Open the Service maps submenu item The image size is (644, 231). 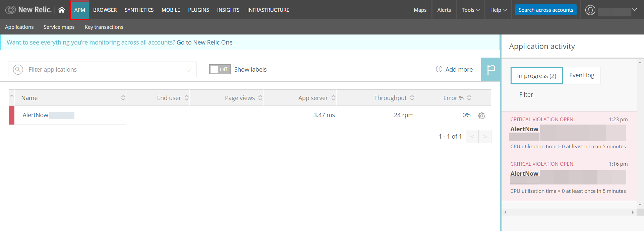pos(59,27)
